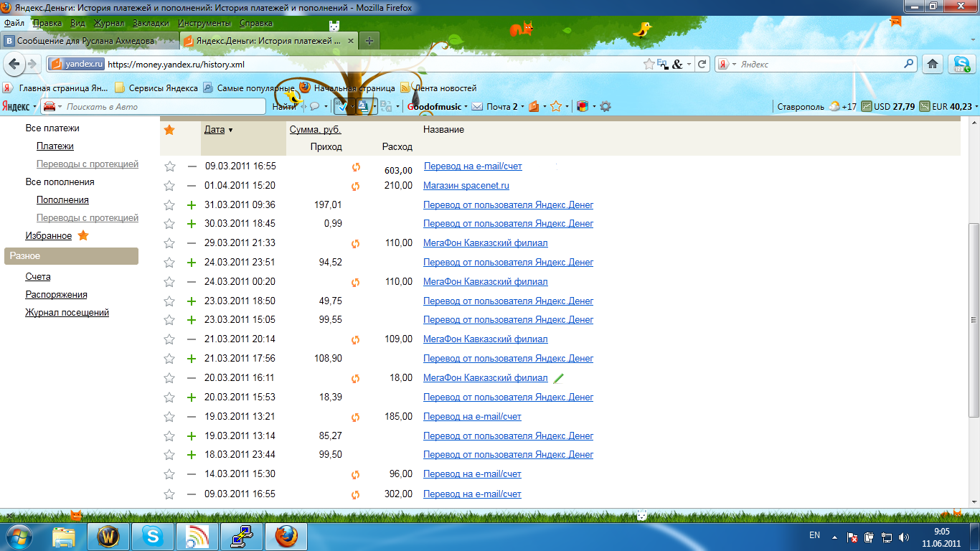Reload the page with the refresh arrow
The height and width of the screenshot is (551, 980).
[x=703, y=64]
